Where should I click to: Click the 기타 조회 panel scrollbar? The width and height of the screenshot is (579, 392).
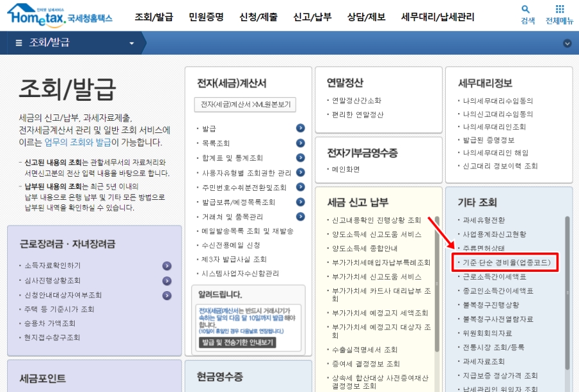tap(567, 293)
